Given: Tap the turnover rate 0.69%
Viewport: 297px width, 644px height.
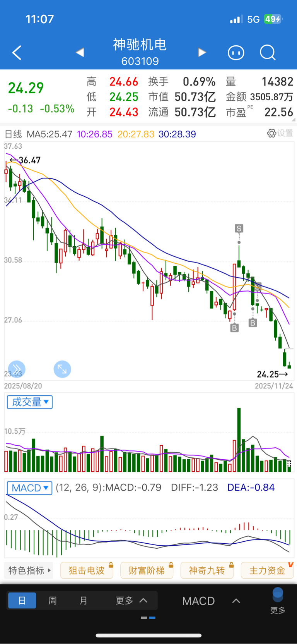Looking at the screenshot, I should (x=199, y=82).
